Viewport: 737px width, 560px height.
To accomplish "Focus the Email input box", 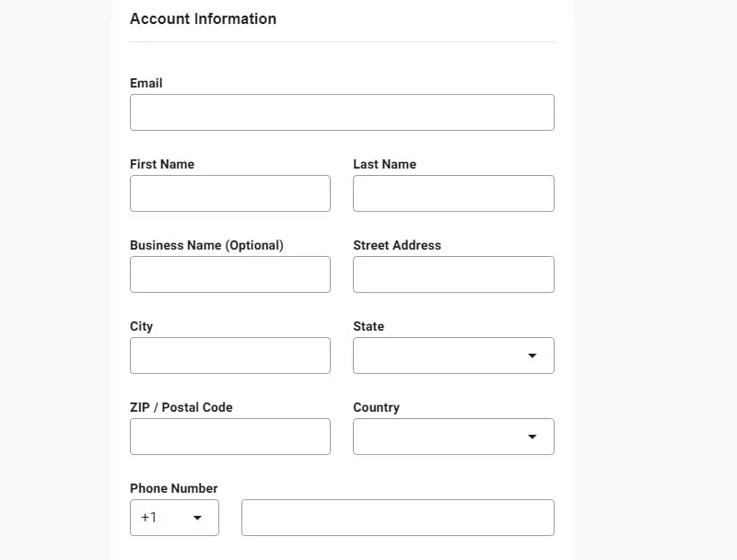I will pos(342,112).
